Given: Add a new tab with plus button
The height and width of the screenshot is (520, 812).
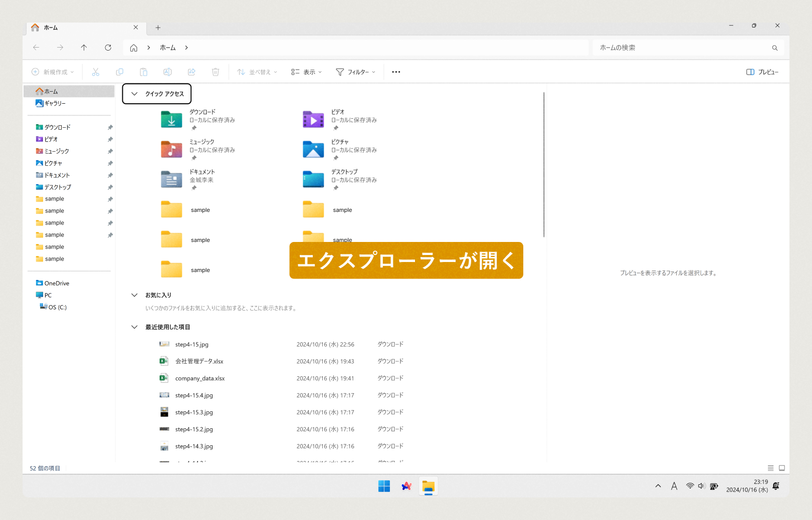Looking at the screenshot, I should tap(158, 28).
